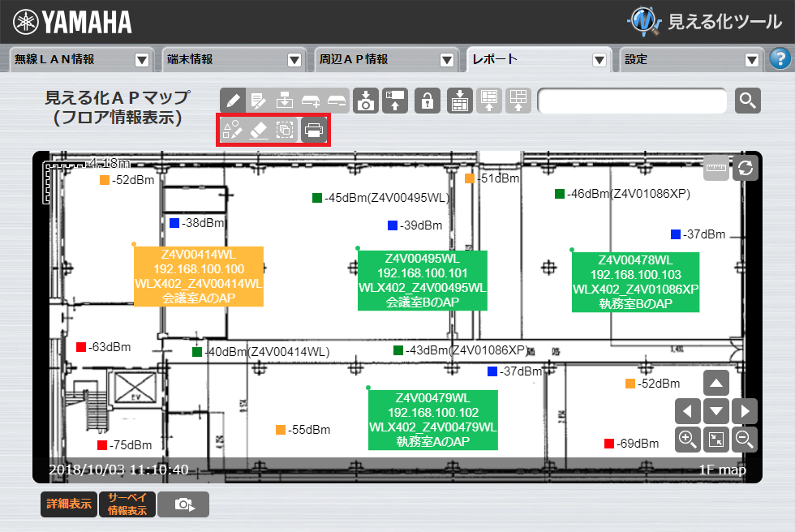Click the search text field
This screenshot has width=795, height=532.
click(632, 101)
